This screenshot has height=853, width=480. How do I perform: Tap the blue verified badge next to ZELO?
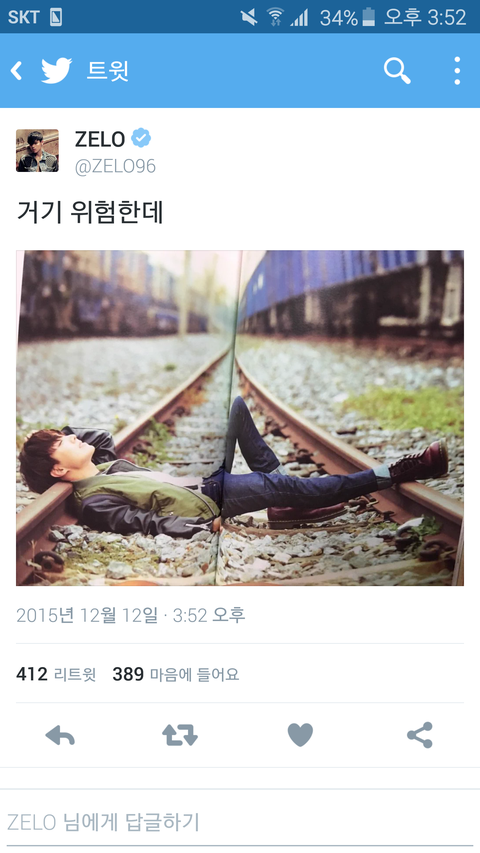[141, 138]
